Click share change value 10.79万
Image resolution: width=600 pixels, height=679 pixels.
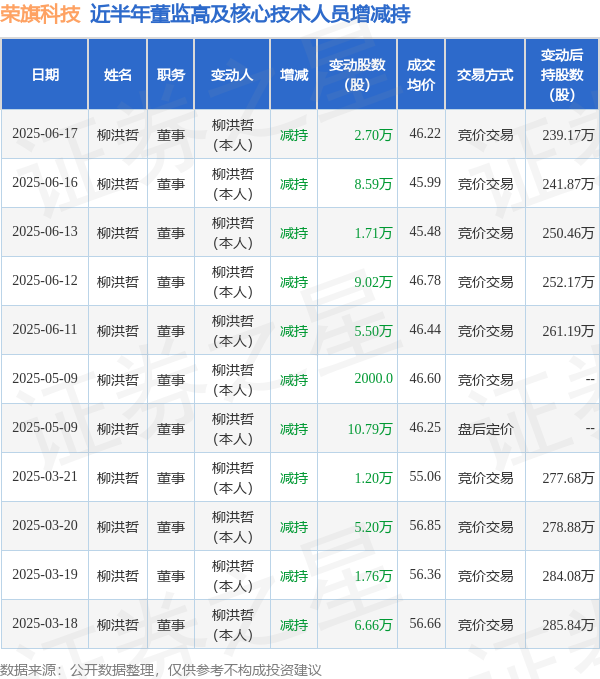point(370,429)
